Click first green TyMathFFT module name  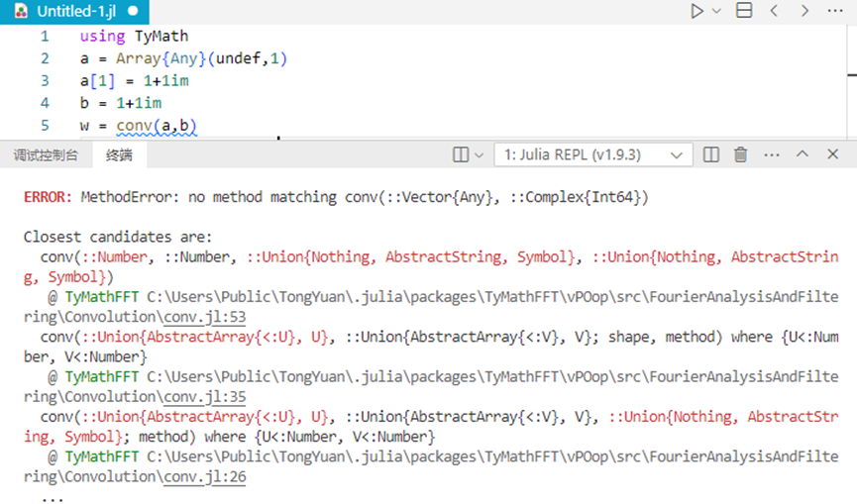(102, 297)
